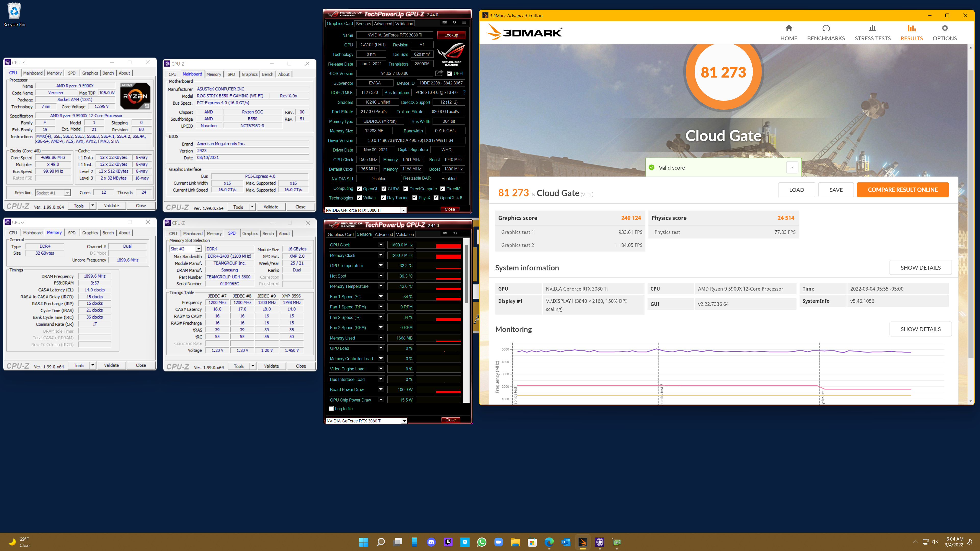Click the refresh icon in top GPU-Z
The image size is (980, 551).
click(x=454, y=22)
